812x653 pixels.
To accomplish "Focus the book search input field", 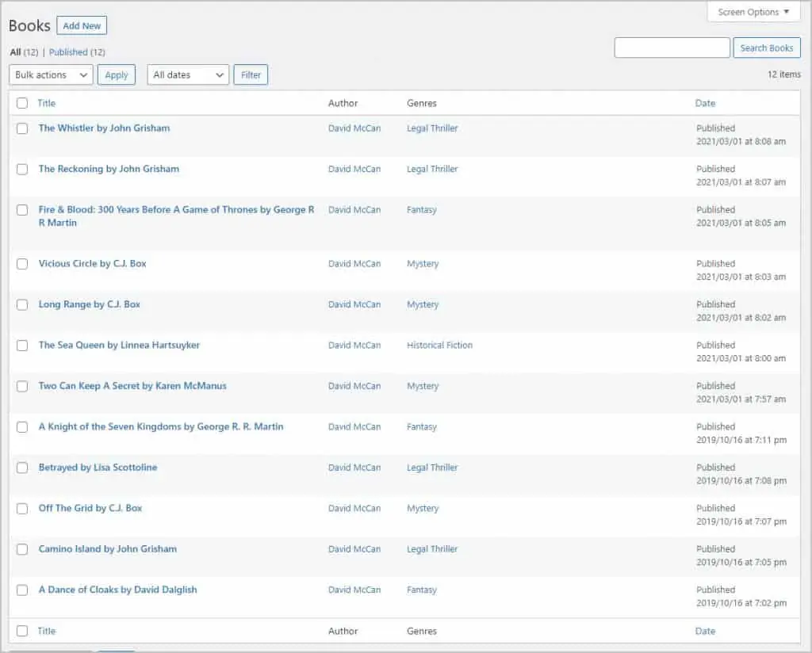I will 672,48.
